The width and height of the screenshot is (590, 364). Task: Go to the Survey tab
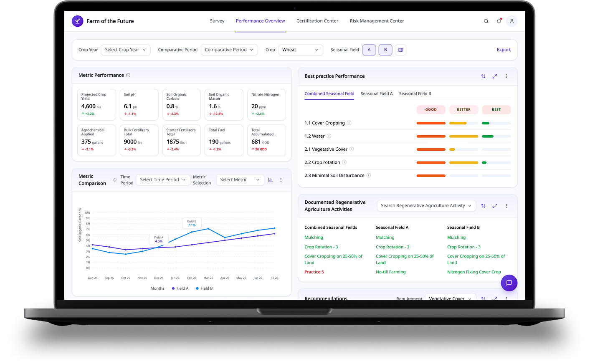217,21
